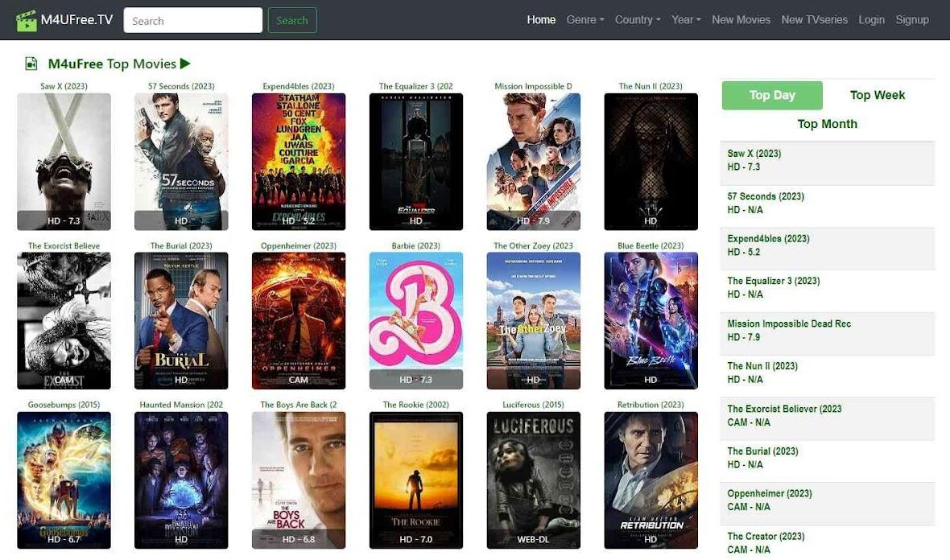Open the Mission Impossible poster thumbnail
The width and height of the screenshot is (950, 560).
point(533,162)
